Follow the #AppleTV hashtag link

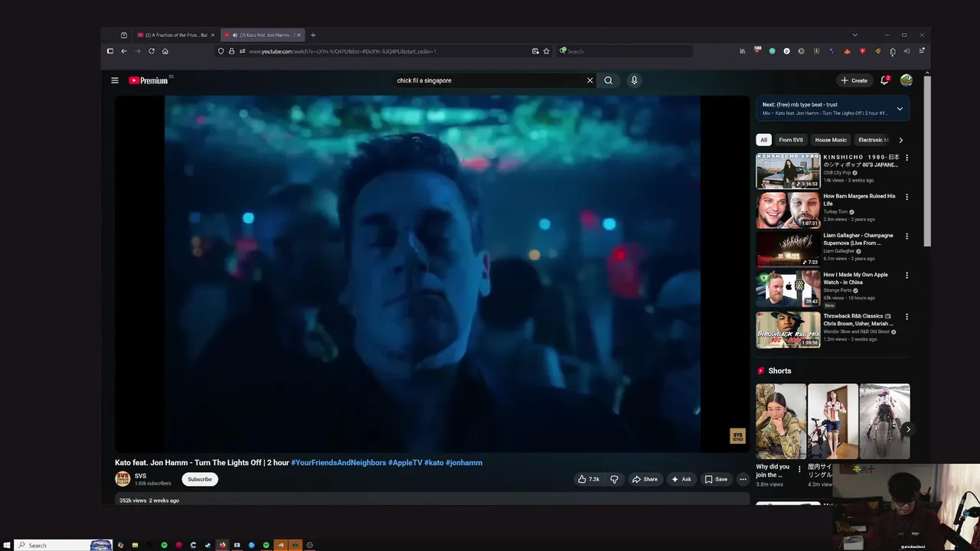pyautogui.click(x=405, y=463)
